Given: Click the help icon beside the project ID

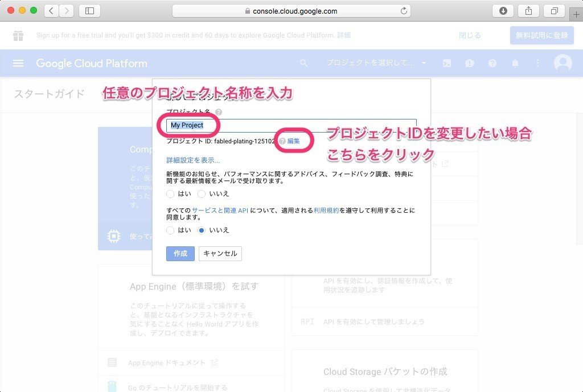Looking at the screenshot, I should [x=282, y=141].
